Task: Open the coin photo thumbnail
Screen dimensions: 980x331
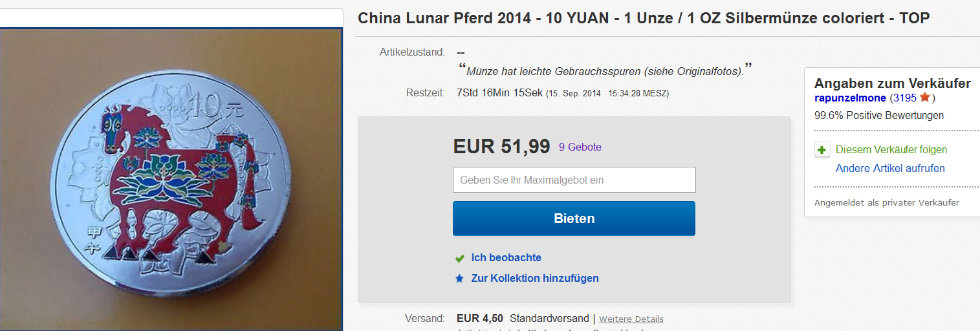Action: 171,179
